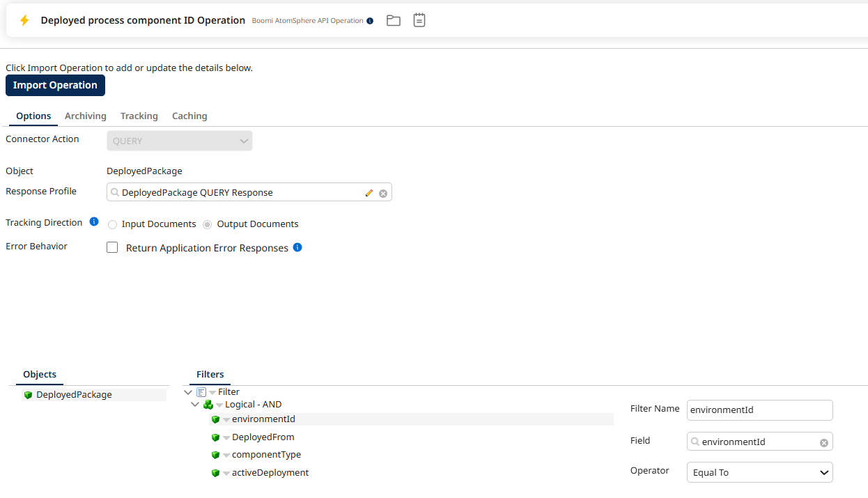Click the pencil edit icon in Response Profile
Screen dimensions: 868x498
[x=369, y=193]
